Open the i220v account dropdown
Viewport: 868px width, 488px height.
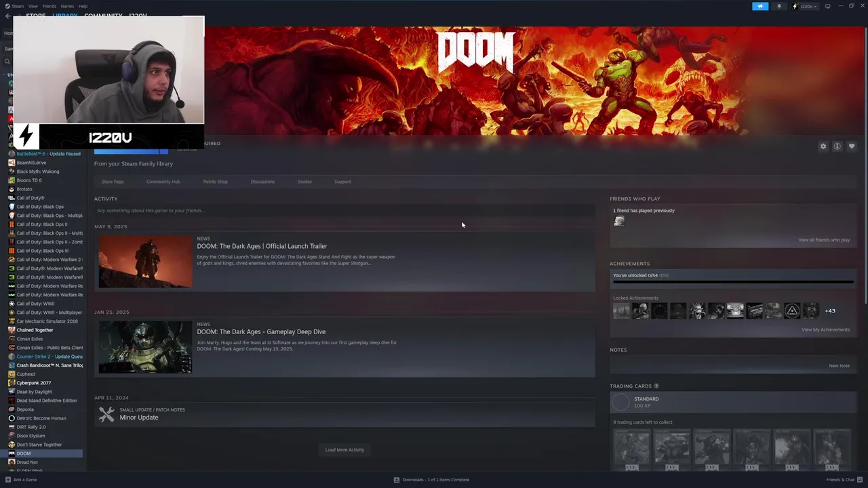coord(805,6)
